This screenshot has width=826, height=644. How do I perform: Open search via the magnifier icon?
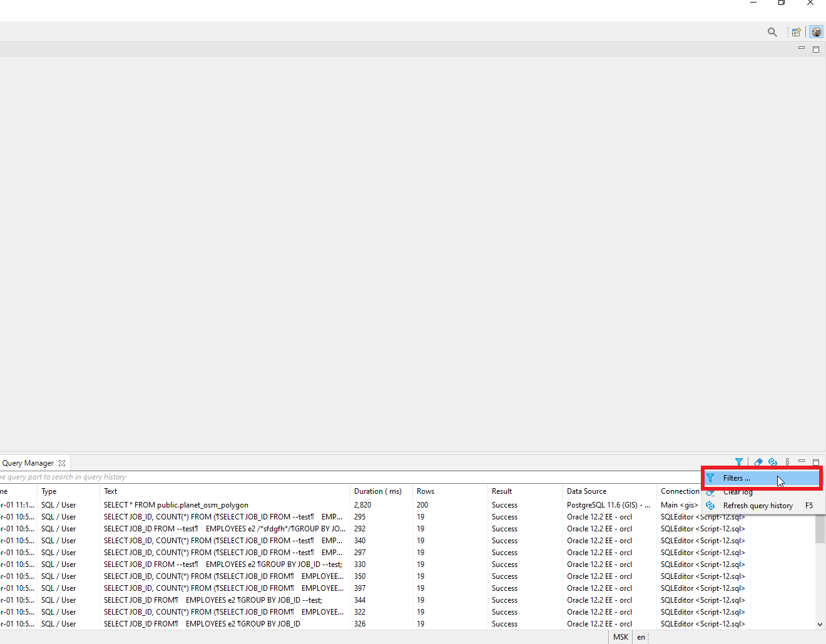pyautogui.click(x=772, y=31)
